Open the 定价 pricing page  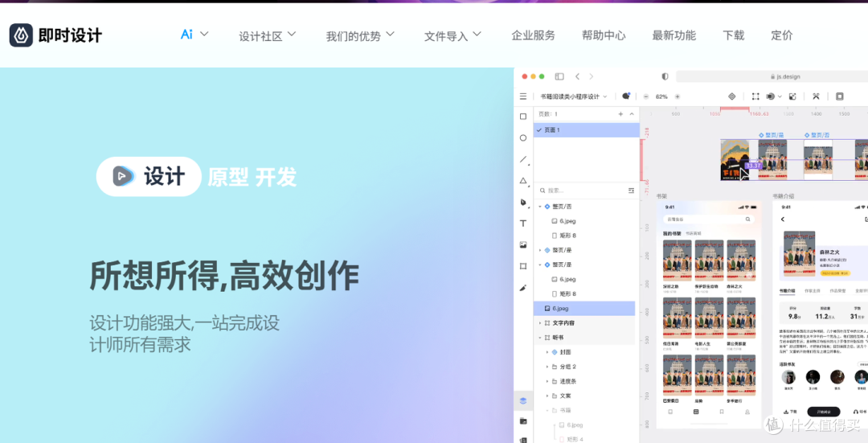(782, 35)
